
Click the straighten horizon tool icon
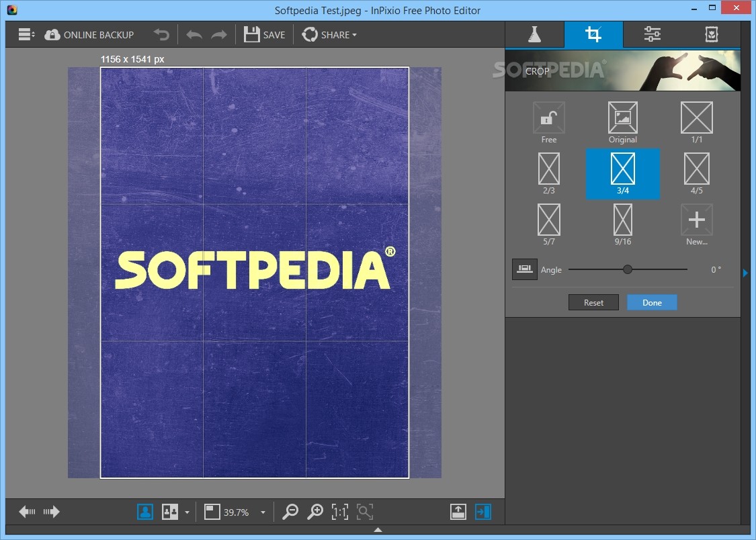[x=525, y=269]
